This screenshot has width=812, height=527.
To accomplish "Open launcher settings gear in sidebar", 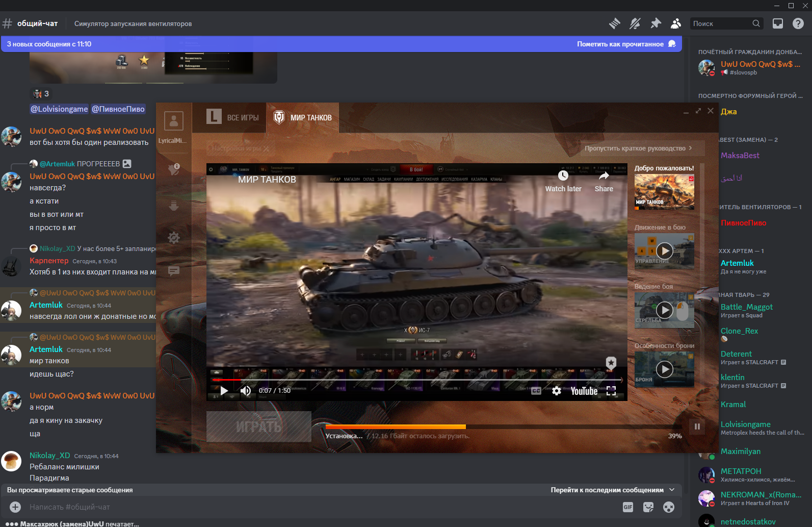I will coord(174,238).
